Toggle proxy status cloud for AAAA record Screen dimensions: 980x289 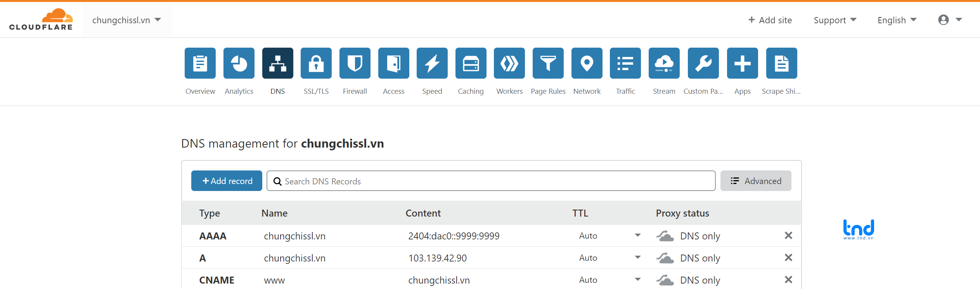pyautogui.click(x=665, y=236)
